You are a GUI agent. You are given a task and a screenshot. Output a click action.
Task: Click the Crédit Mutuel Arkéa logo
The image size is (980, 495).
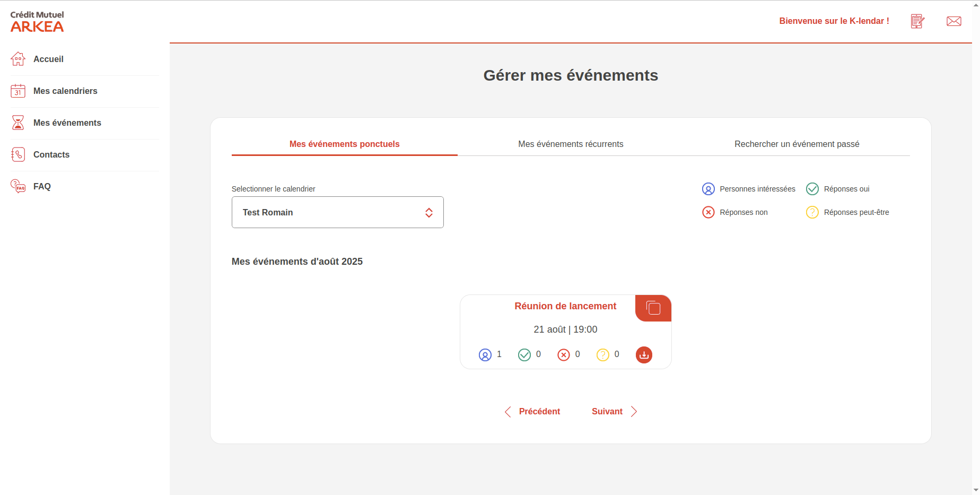pos(37,22)
